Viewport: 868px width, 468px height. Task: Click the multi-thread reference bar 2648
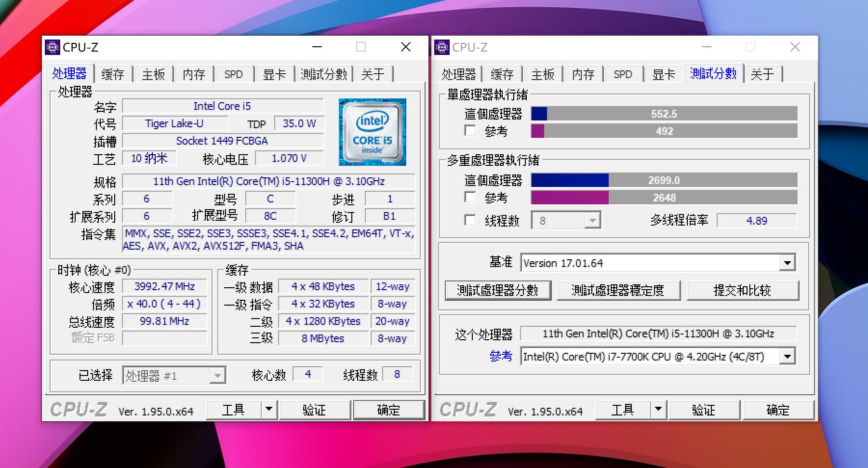coord(664,198)
